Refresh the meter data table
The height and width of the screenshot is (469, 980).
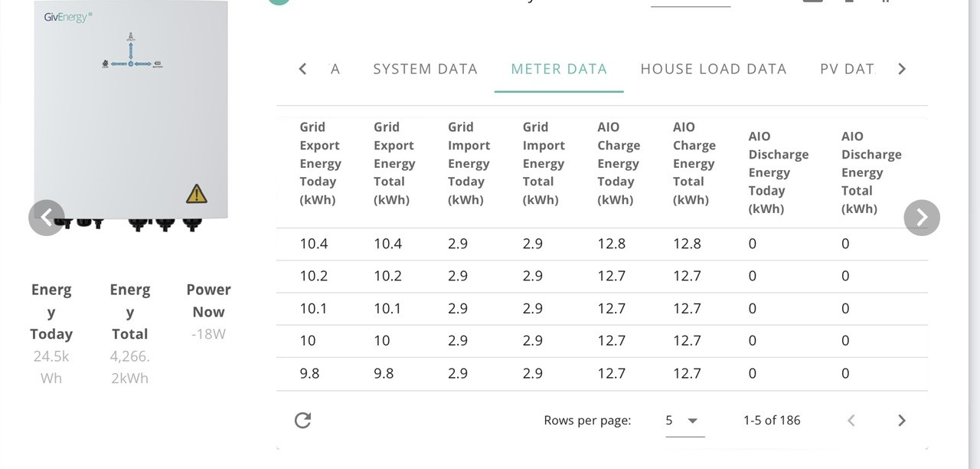[302, 420]
